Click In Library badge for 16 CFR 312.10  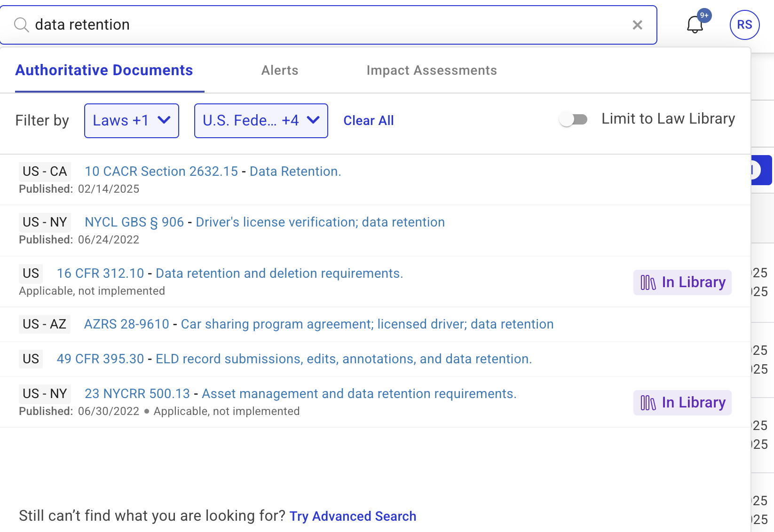click(x=682, y=282)
